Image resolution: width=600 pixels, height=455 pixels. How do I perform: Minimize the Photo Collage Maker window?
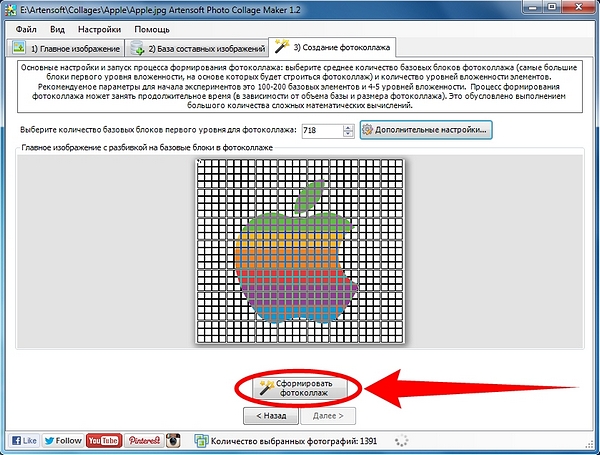click(533, 7)
